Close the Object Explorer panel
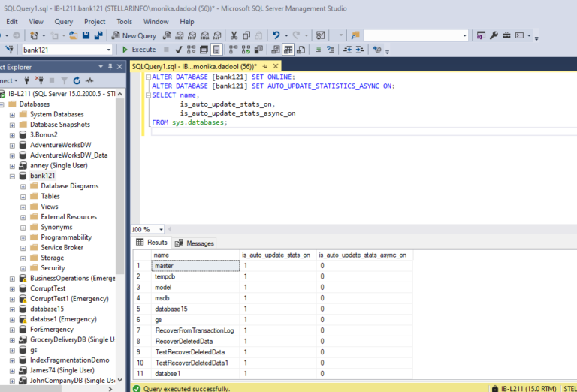 click(x=119, y=67)
